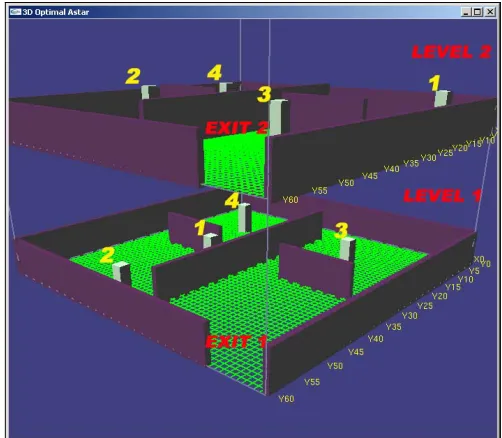Select white pillar beside number 1, Level 1
Image resolution: width=502 pixels, height=438 pixels.
point(210,240)
